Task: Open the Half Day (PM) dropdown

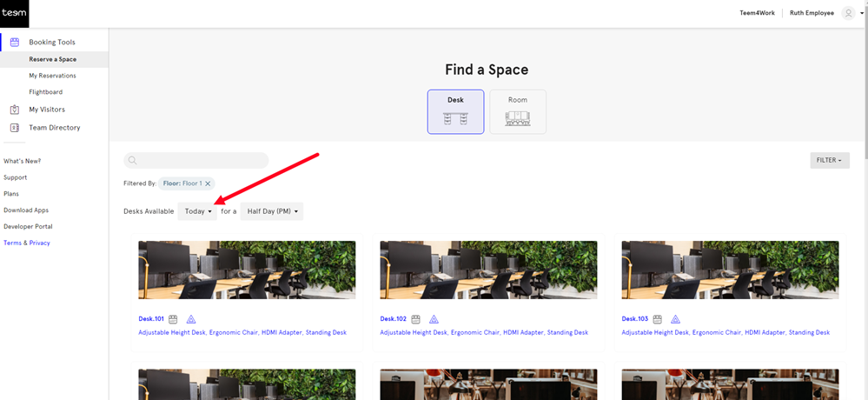Action: point(272,211)
